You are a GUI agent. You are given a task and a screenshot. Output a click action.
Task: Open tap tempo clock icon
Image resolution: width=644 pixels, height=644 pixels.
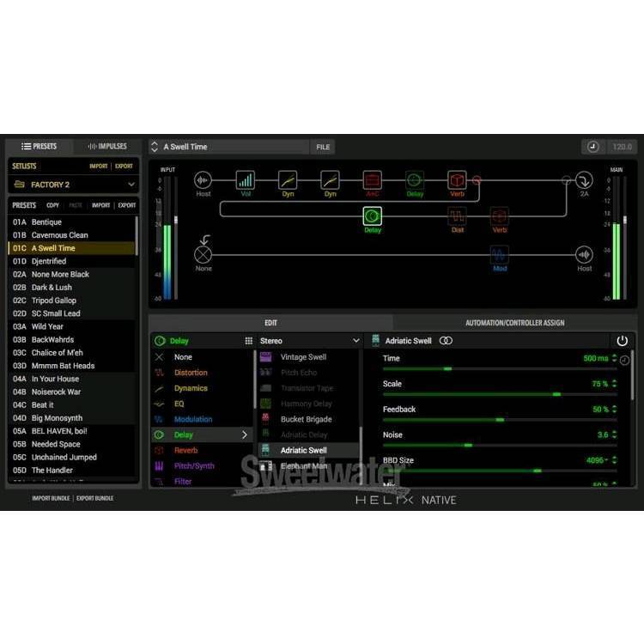coord(592,147)
